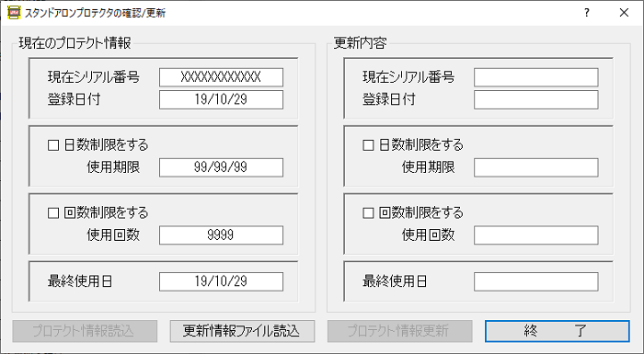Screen dimensions: 644x354
Task: Click the 現在のプロテクト情報 group title
Action: pos(75,42)
